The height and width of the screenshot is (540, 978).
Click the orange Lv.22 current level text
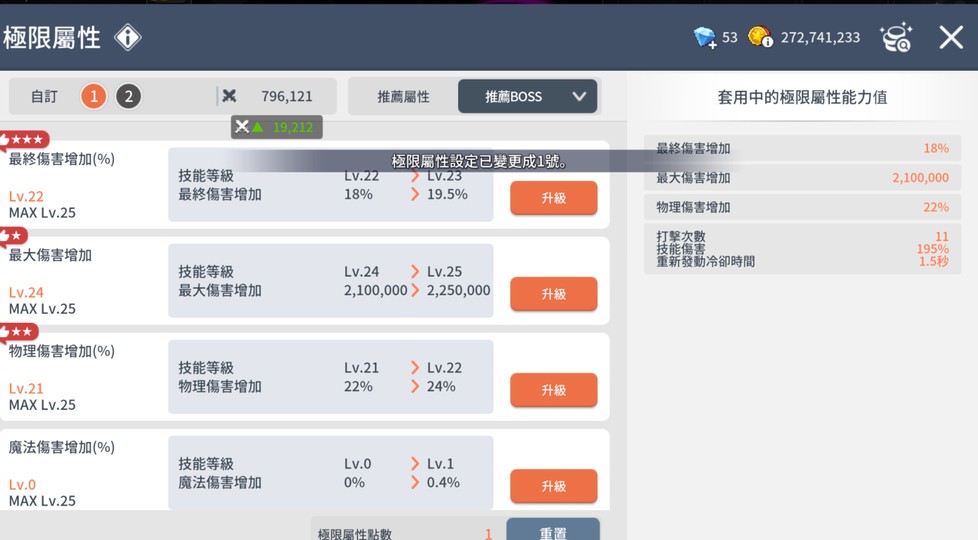coord(26,196)
